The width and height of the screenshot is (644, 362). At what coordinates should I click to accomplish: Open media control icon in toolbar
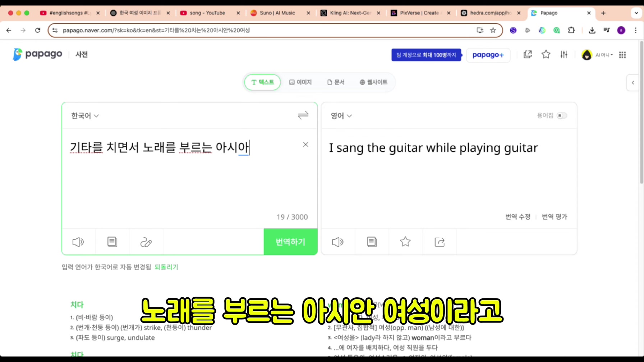click(x=607, y=30)
